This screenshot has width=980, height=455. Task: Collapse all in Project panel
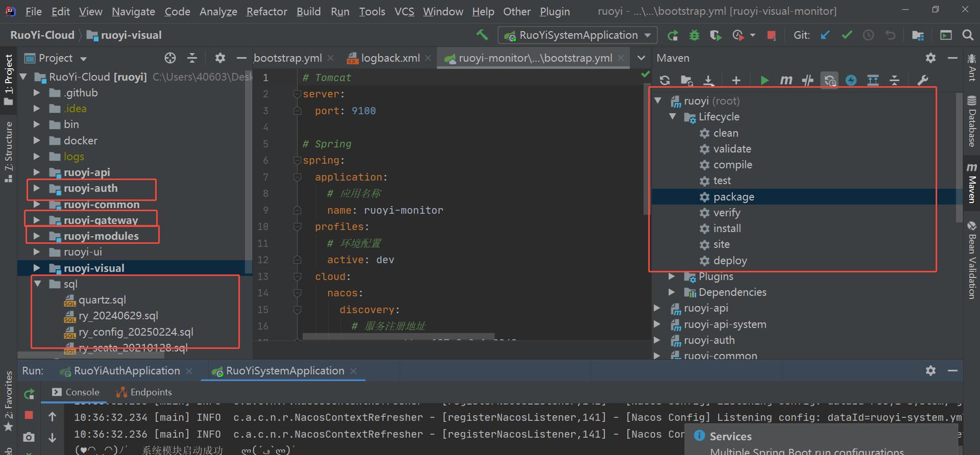pos(192,58)
